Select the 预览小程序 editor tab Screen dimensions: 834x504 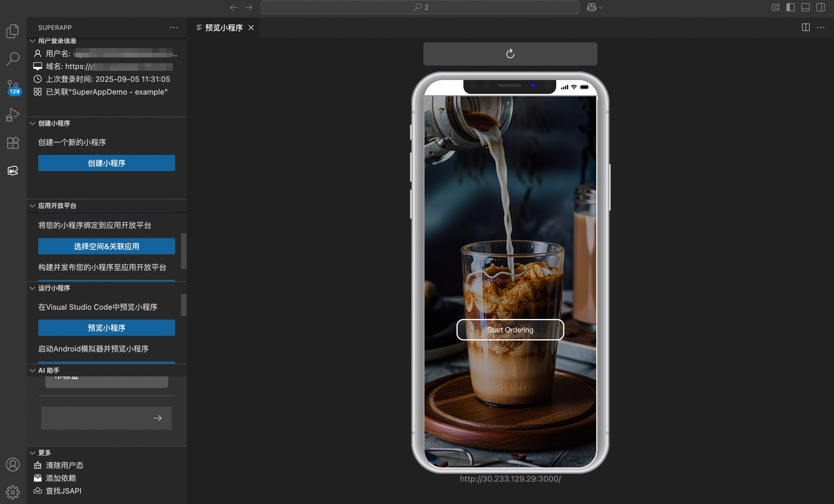click(x=224, y=28)
